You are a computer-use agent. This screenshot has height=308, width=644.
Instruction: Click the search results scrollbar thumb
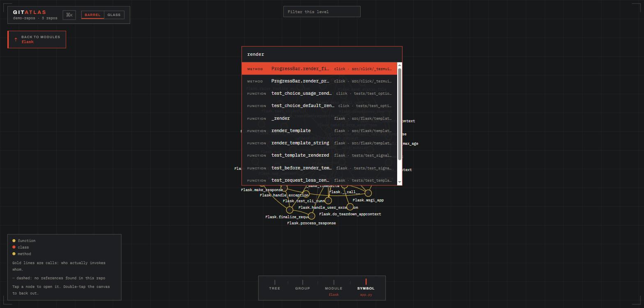pos(400,114)
